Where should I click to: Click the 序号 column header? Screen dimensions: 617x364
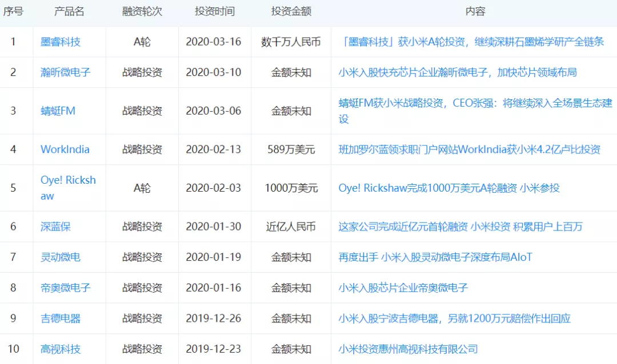pyautogui.click(x=13, y=11)
